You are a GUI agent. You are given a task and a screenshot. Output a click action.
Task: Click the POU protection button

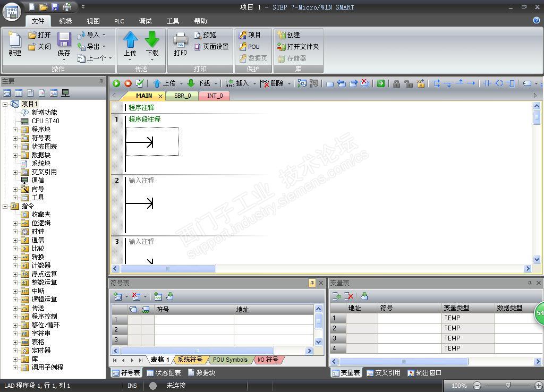click(250, 47)
